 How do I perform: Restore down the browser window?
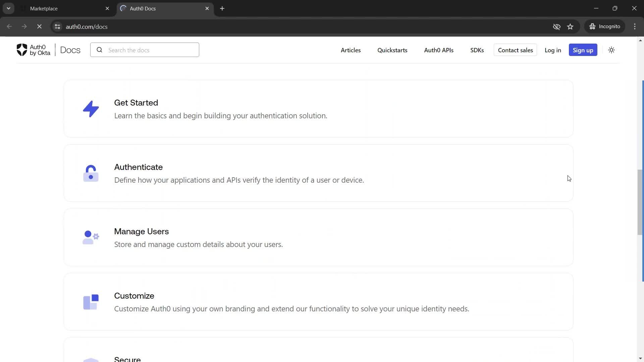(x=615, y=8)
